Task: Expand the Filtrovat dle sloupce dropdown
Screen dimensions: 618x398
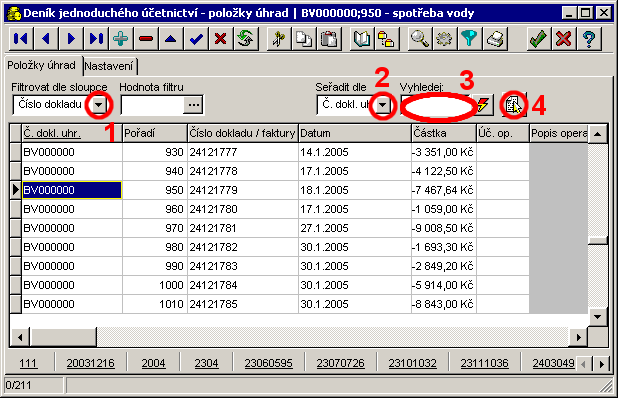Action: 99,105
